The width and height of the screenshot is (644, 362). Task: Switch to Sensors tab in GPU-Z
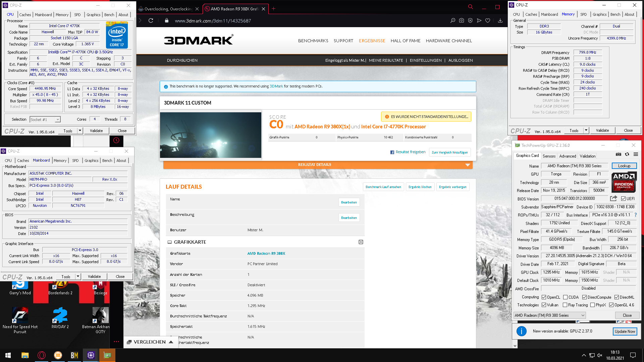549,156
